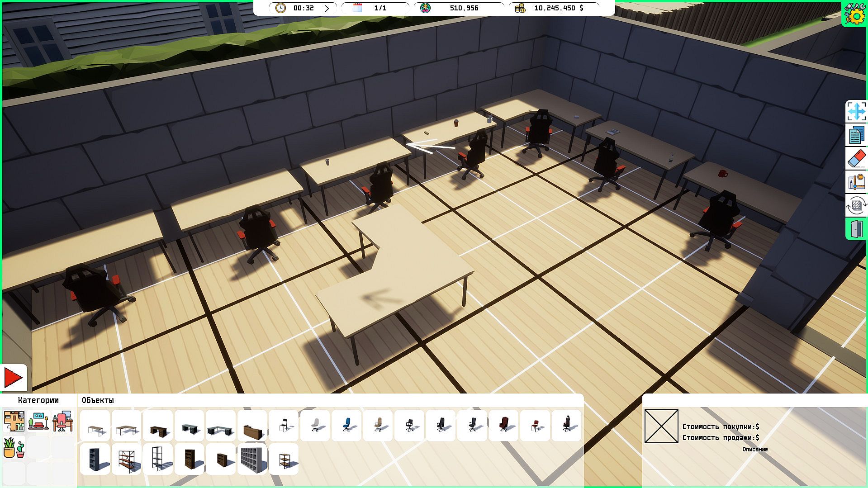Select the move object tool with blue arrows
868x488 pixels.
point(856,112)
